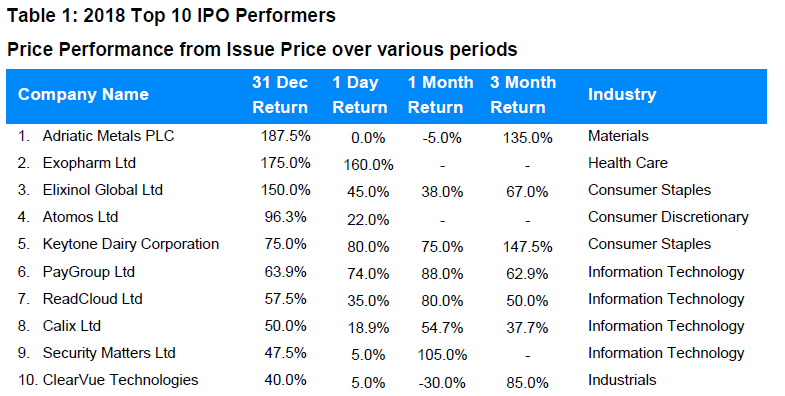Select the Exopharm Ltd row name
The image size is (785, 396).
[89, 163]
